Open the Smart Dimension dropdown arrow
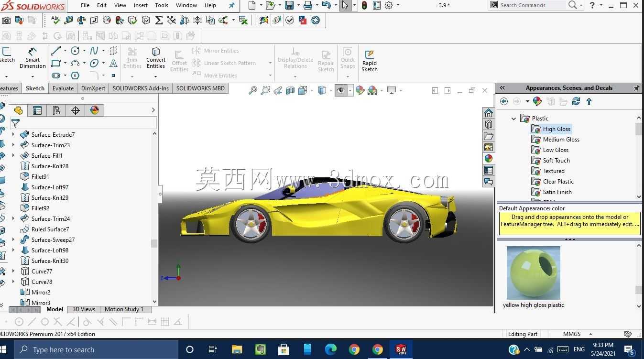644x359 pixels. coord(33,76)
